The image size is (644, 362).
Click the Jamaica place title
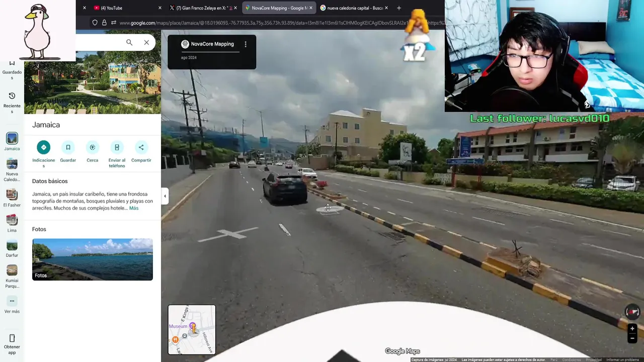tap(46, 125)
